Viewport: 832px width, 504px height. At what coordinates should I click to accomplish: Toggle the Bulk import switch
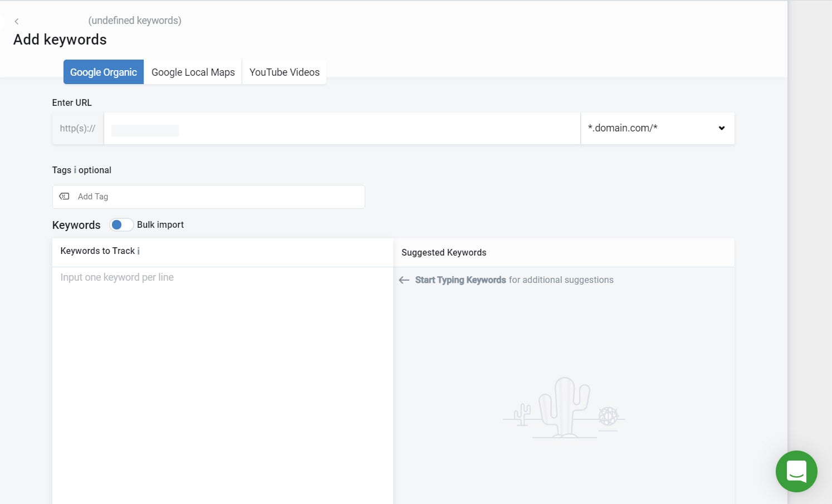tap(121, 224)
